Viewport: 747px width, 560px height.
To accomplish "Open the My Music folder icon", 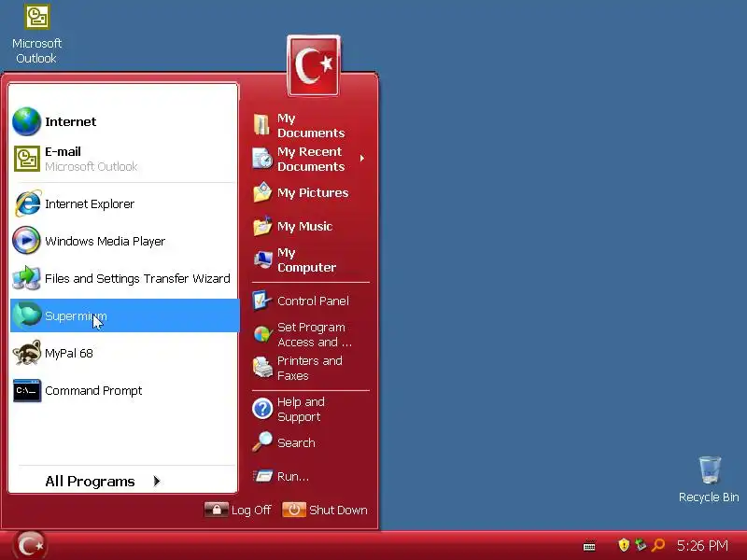I will click(x=262, y=226).
